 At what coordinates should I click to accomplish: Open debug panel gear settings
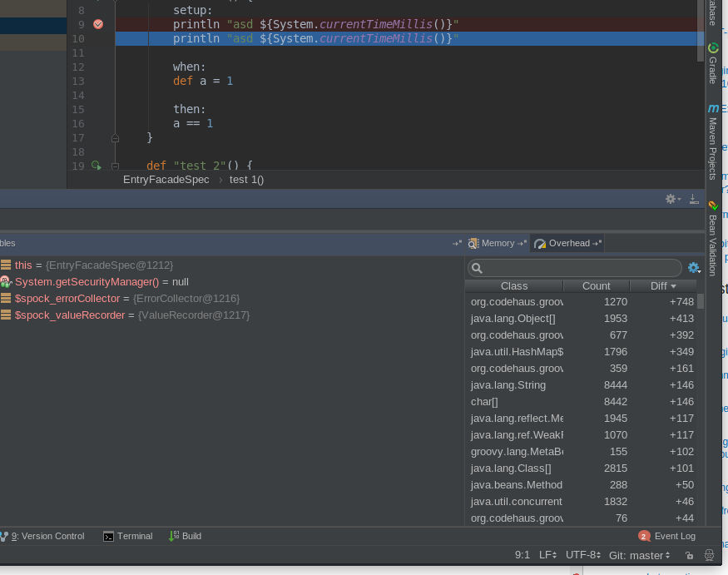coord(672,199)
